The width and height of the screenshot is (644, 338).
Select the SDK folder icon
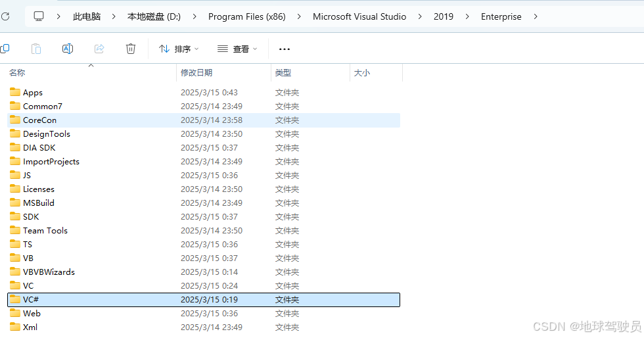[x=15, y=216]
